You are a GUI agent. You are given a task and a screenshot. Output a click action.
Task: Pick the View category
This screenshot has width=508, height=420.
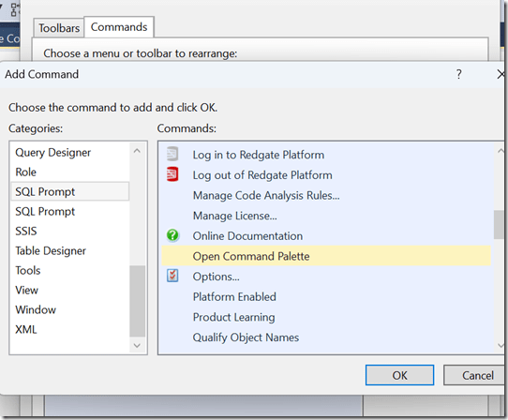(70, 290)
